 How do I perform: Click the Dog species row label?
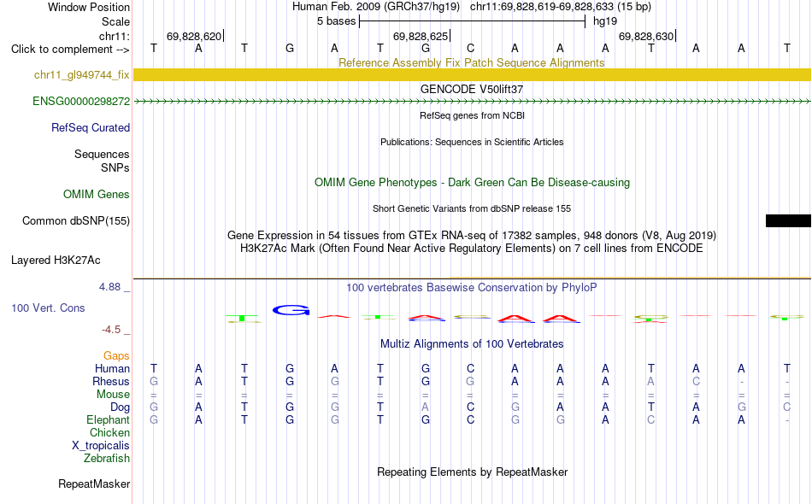(120, 407)
